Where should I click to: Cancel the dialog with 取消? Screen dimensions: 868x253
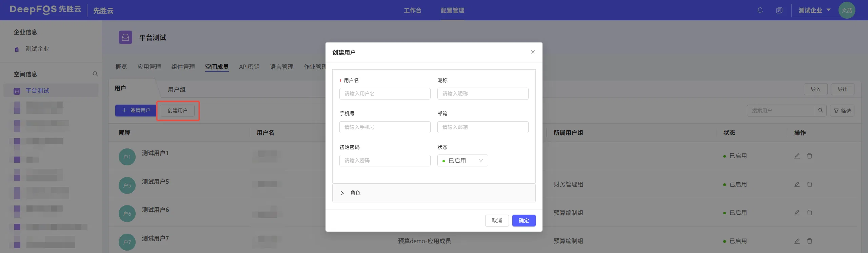497,220
